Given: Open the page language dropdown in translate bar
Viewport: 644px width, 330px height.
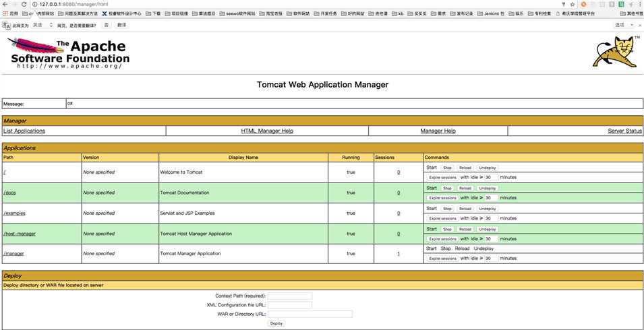Looking at the screenshot, I should (42, 25).
